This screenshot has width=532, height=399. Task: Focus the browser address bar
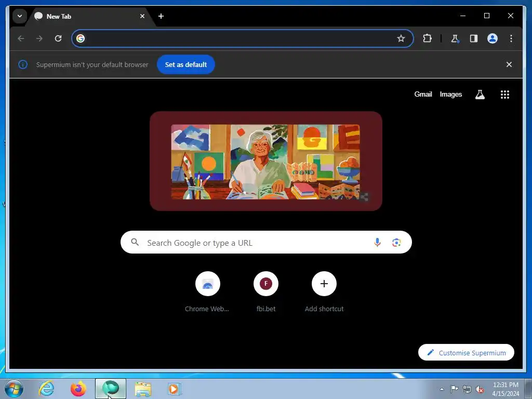[x=242, y=38]
